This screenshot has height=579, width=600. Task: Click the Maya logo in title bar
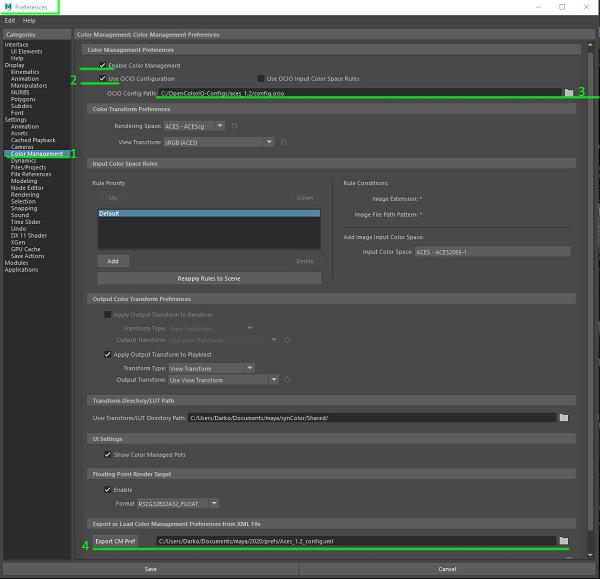pyautogui.click(x=7, y=7)
